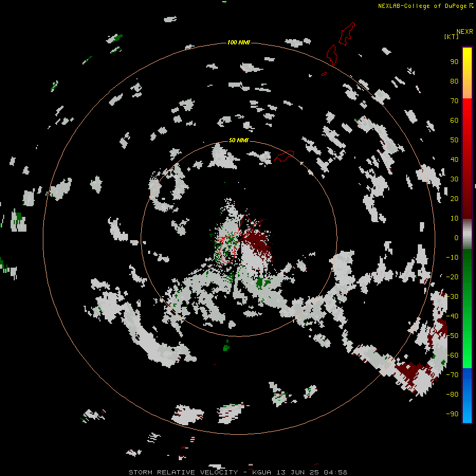This screenshot has width=476, height=476.
Task: Click the -50 value on the velocity scale
Action: coord(452,336)
